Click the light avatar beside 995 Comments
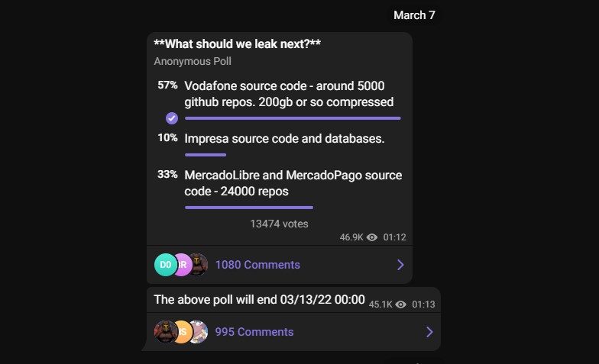This screenshot has height=364, width=599. [x=198, y=332]
